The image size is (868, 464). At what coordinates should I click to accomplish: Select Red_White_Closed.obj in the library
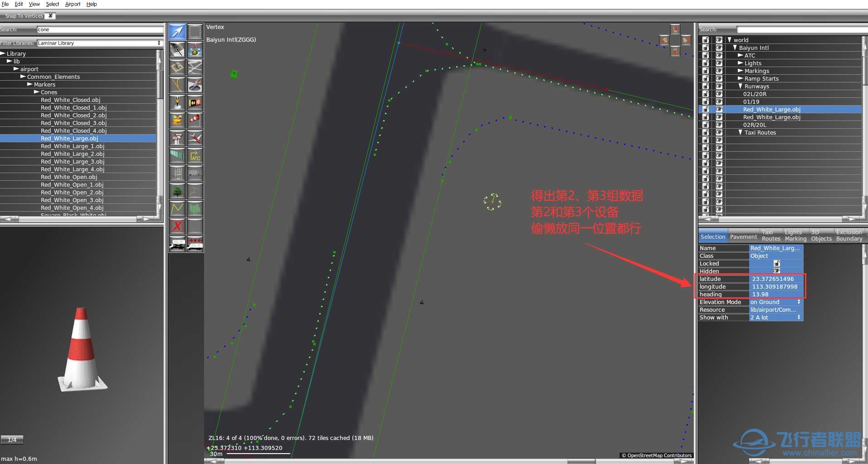click(70, 100)
